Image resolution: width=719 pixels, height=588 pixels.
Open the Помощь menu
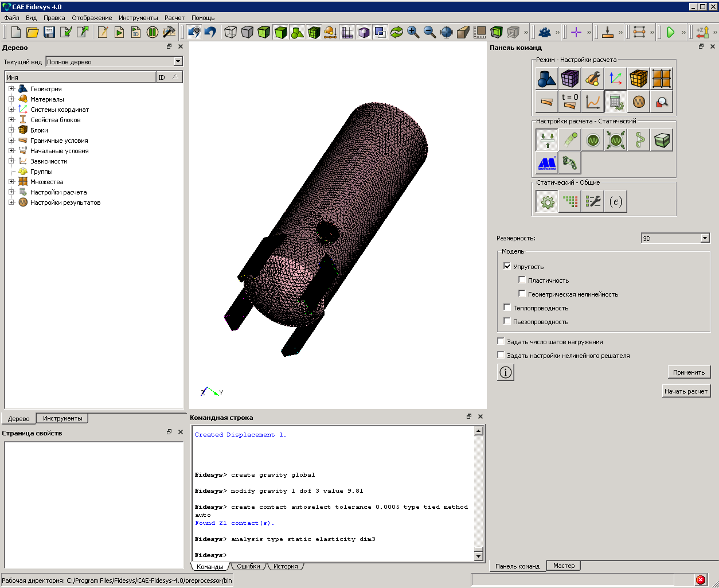[x=203, y=18]
